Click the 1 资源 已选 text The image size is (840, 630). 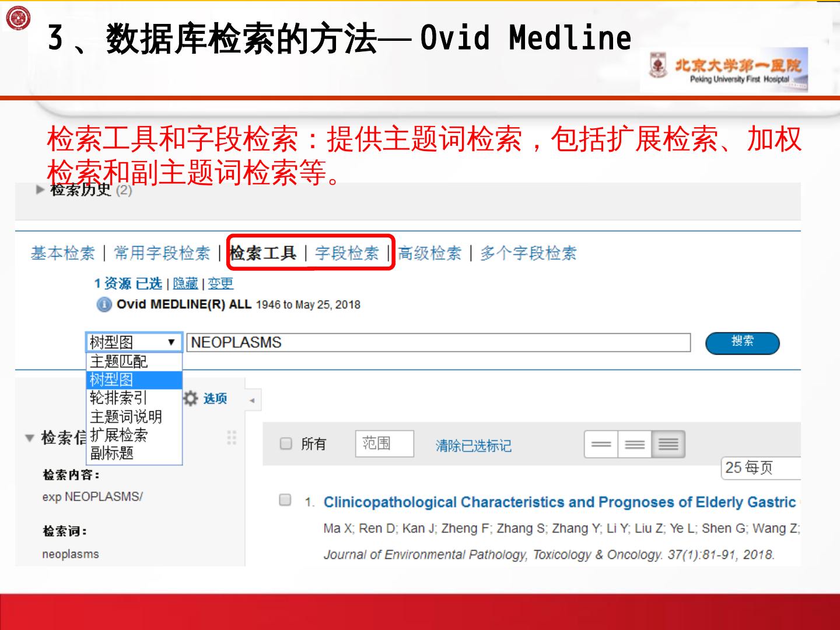[x=128, y=283]
